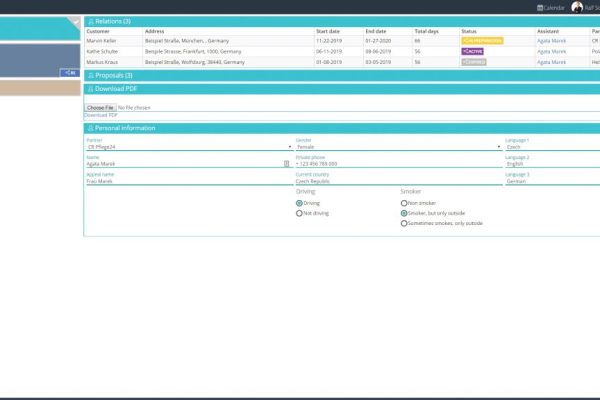
Task: Open the Language 3 dropdown
Action: pyautogui.click(x=553, y=181)
